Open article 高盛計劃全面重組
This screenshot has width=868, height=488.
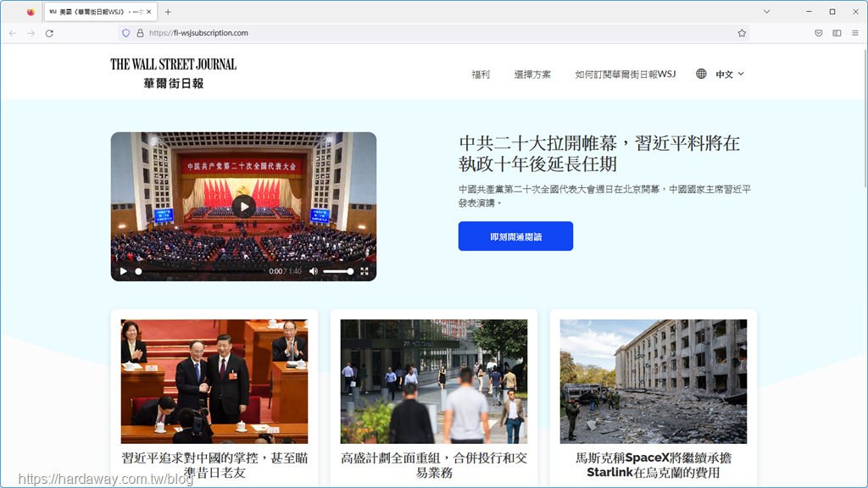coord(433,465)
